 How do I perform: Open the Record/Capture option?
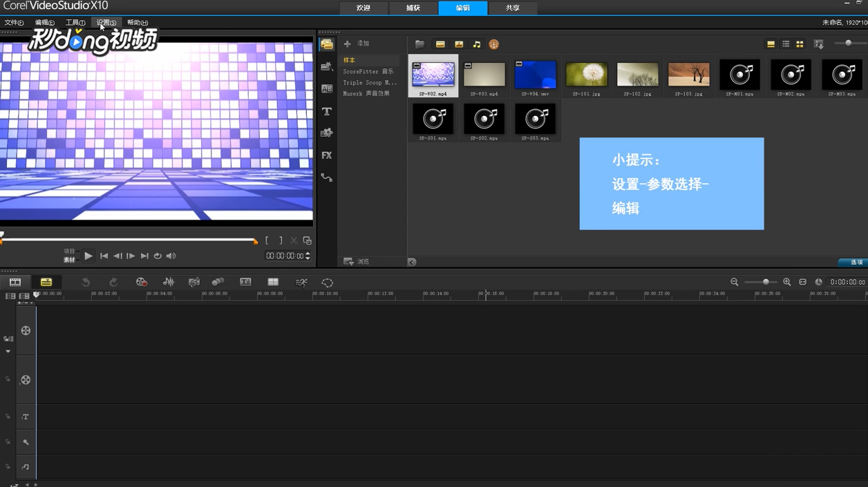click(x=141, y=282)
